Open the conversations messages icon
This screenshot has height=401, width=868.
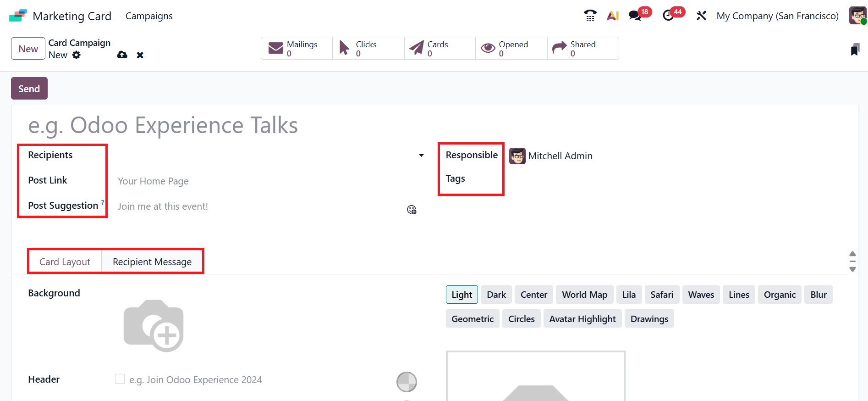click(x=635, y=16)
